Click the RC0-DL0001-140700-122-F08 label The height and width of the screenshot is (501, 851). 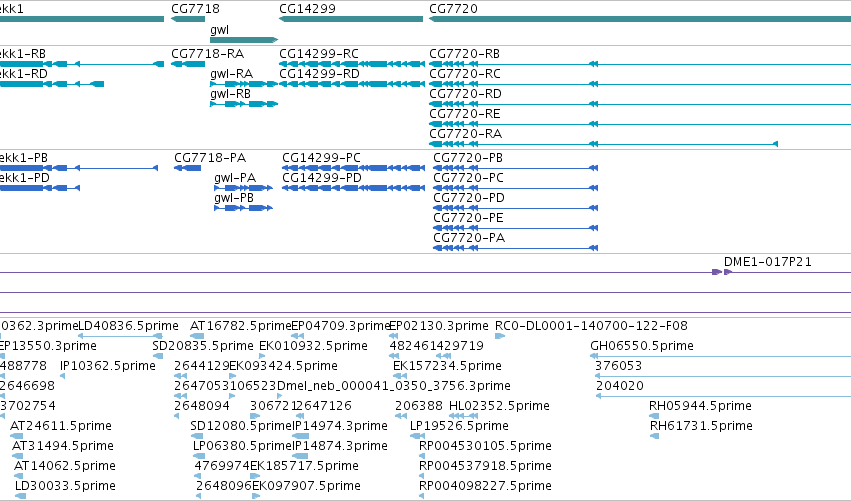click(x=591, y=326)
